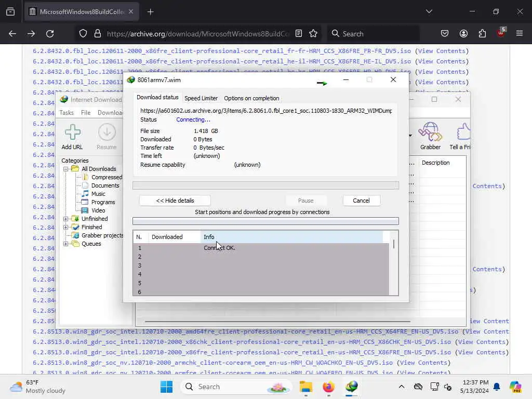Reload the archive.org page
This screenshot has height=399, width=532.
tap(50, 34)
